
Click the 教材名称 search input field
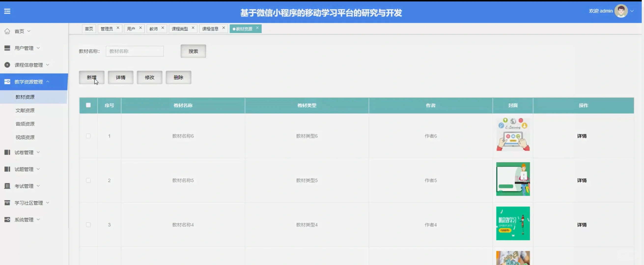(x=135, y=51)
